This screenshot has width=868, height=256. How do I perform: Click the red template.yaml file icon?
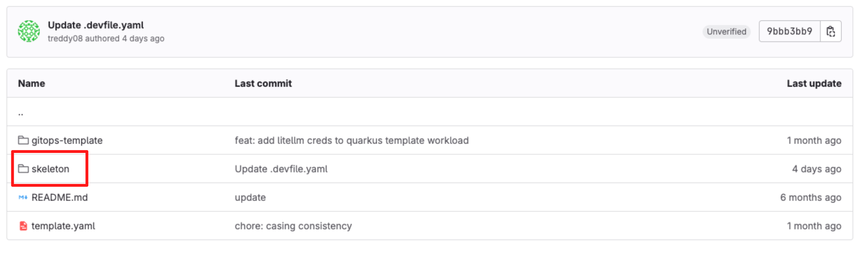pyautogui.click(x=23, y=226)
